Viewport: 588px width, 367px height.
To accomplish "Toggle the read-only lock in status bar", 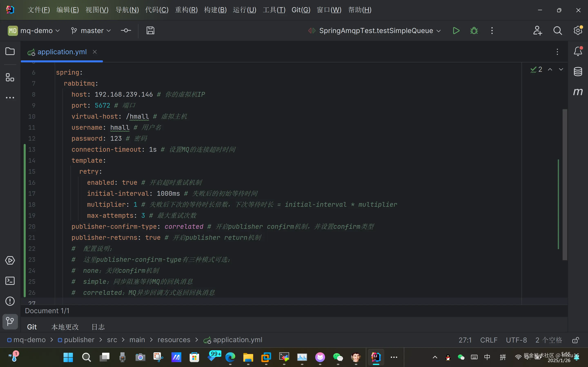I will [575, 340].
